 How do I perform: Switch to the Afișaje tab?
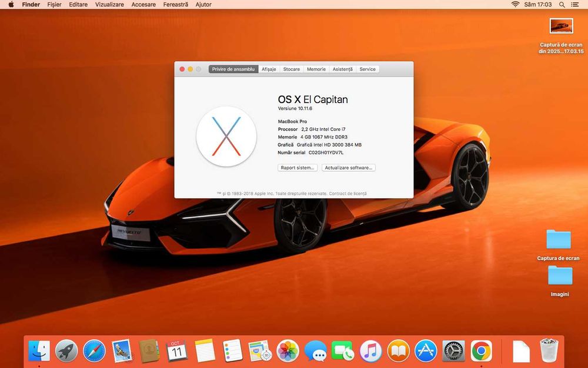tap(269, 69)
